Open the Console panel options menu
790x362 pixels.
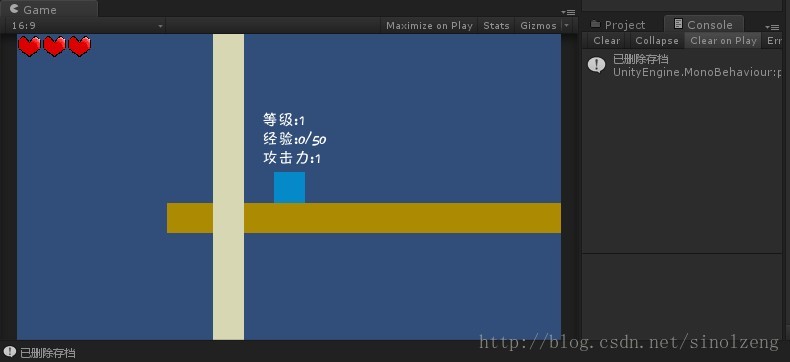point(772,27)
